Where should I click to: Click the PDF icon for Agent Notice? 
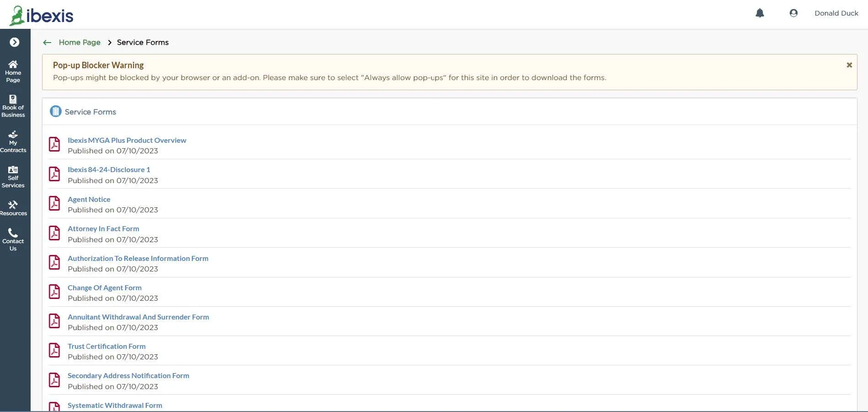click(x=54, y=203)
